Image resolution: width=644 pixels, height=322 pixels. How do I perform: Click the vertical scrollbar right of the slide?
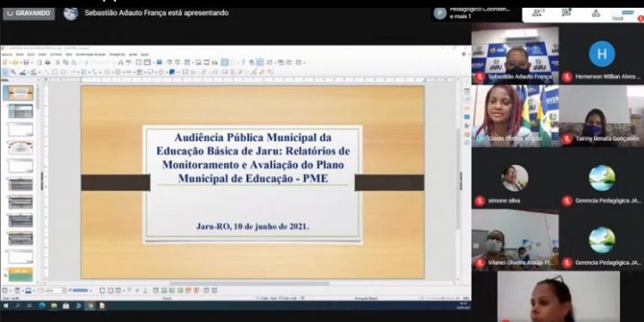[x=459, y=179]
